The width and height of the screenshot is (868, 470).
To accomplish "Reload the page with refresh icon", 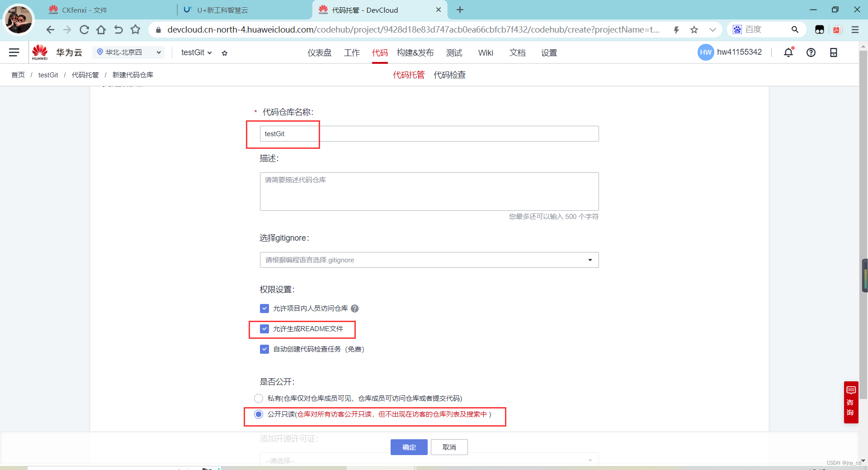I will point(84,29).
